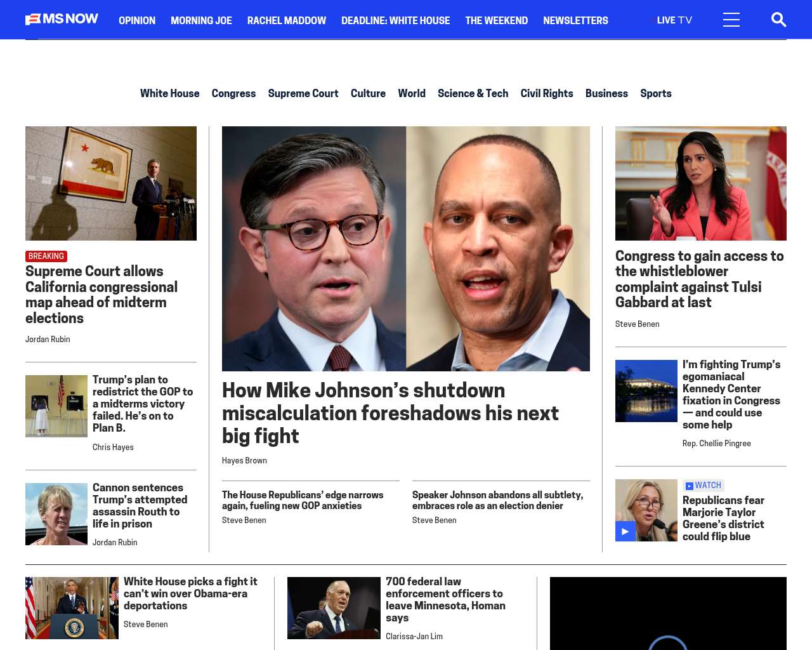This screenshot has height=650, width=812.
Task: Open the Johnson and Jeffries lead photo
Action: 406,249
